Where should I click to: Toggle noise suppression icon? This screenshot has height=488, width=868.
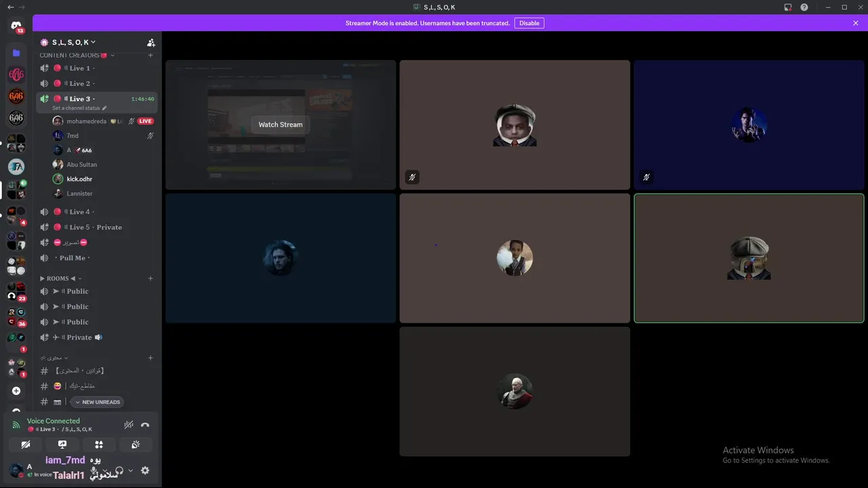(x=128, y=425)
